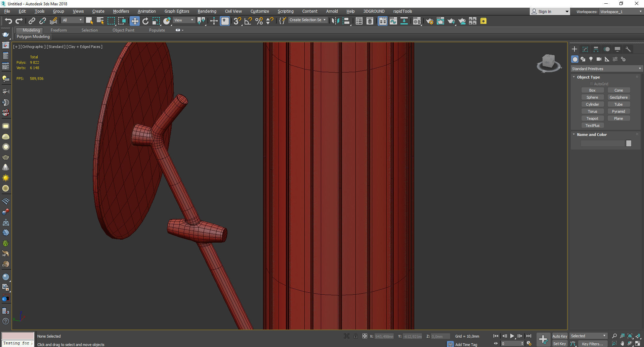
Task: Select the Space Warps category icon
Action: [x=615, y=59]
